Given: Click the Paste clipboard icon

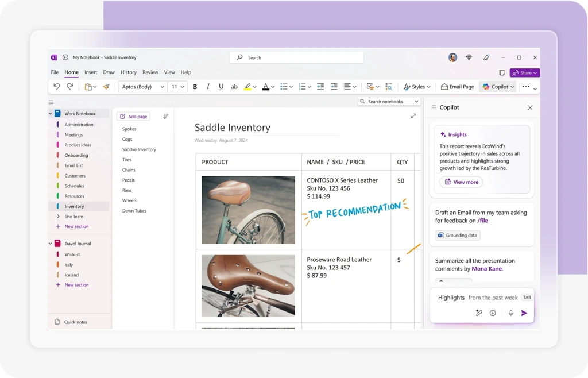Looking at the screenshot, I should (88, 87).
